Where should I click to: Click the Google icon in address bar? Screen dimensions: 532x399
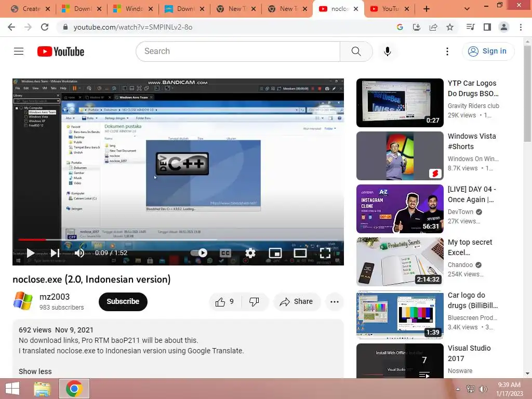pos(400,27)
